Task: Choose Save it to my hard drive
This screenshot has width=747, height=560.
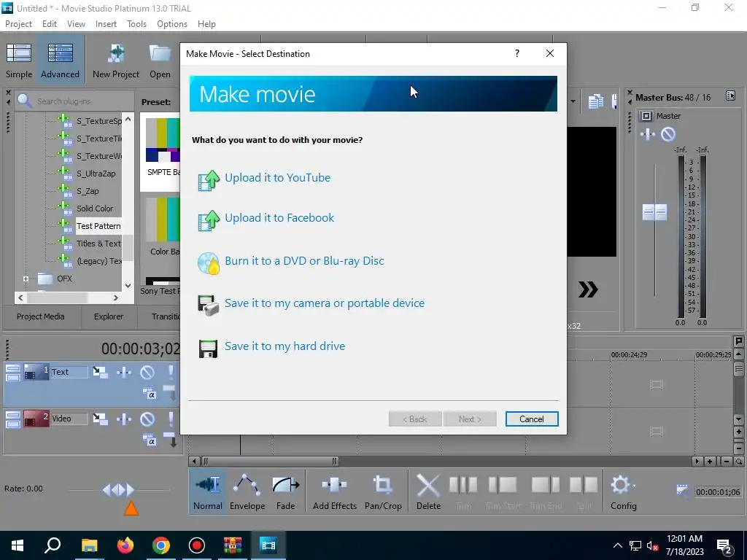Action: click(285, 346)
